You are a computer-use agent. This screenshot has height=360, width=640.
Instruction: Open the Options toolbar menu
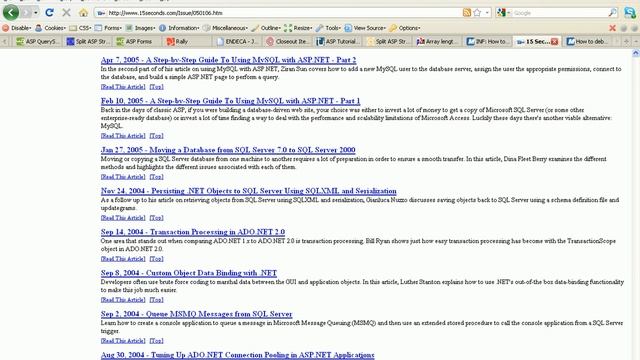click(x=405, y=28)
